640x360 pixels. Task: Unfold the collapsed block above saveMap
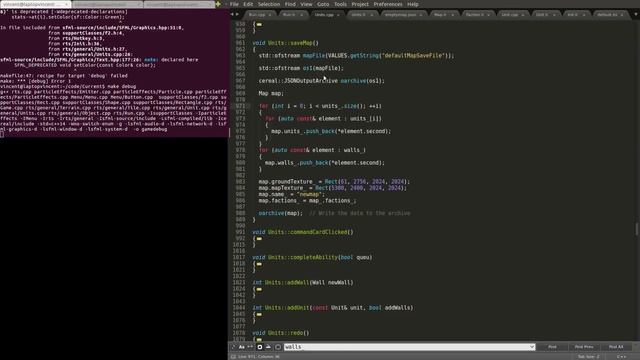coord(259,24)
